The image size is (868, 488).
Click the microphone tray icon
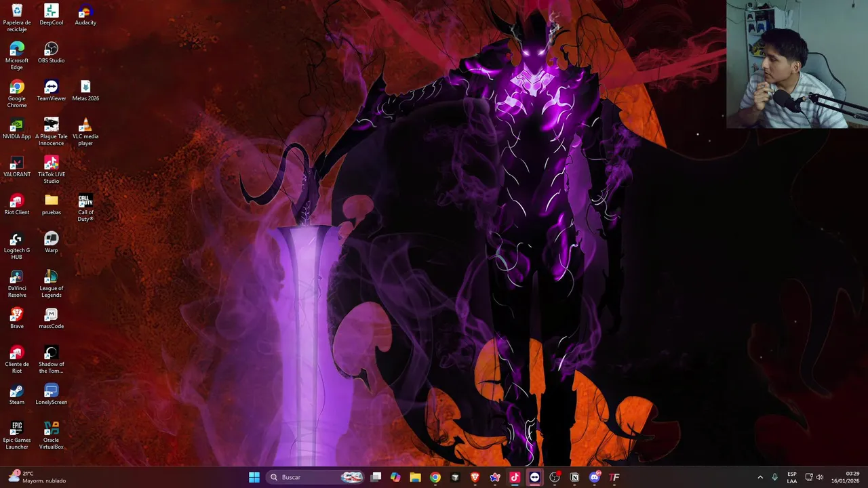[774, 477]
